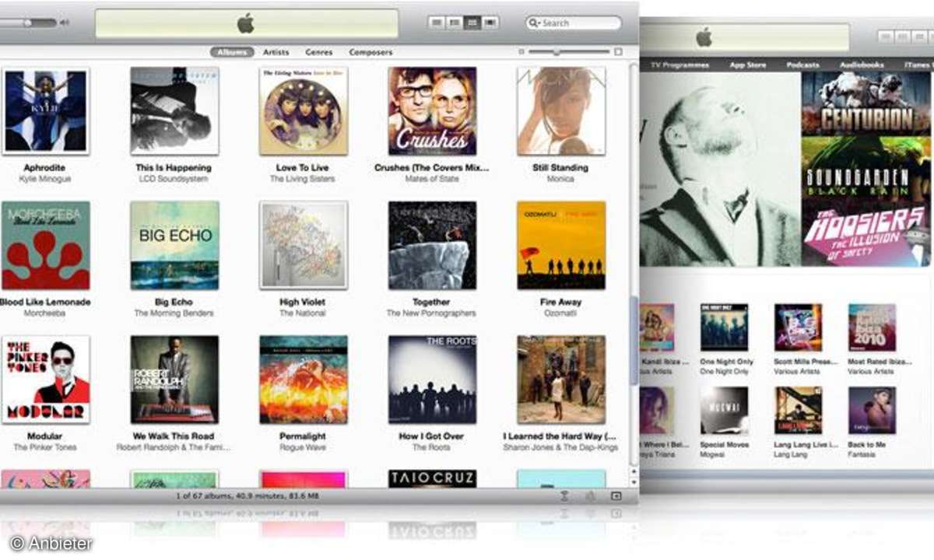The height and width of the screenshot is (560, 934).
Task: Click the artist name The Morning Benders
Action: coord(174,313)
